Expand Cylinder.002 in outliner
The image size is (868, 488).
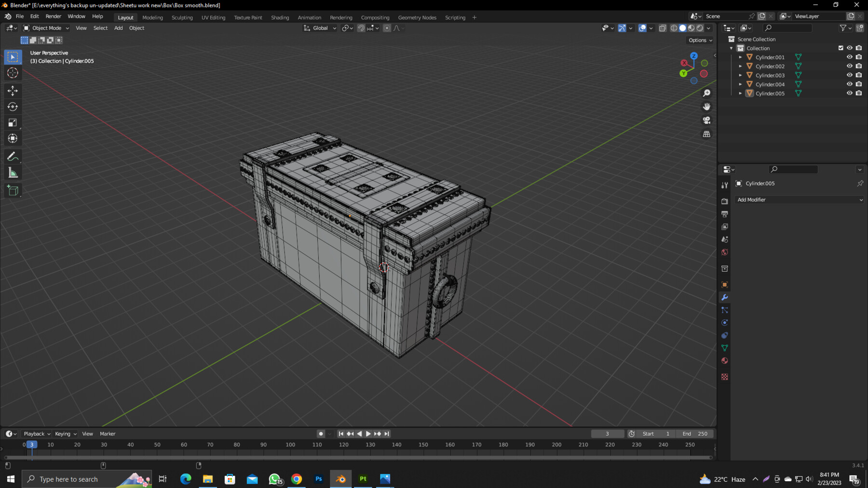740,66
